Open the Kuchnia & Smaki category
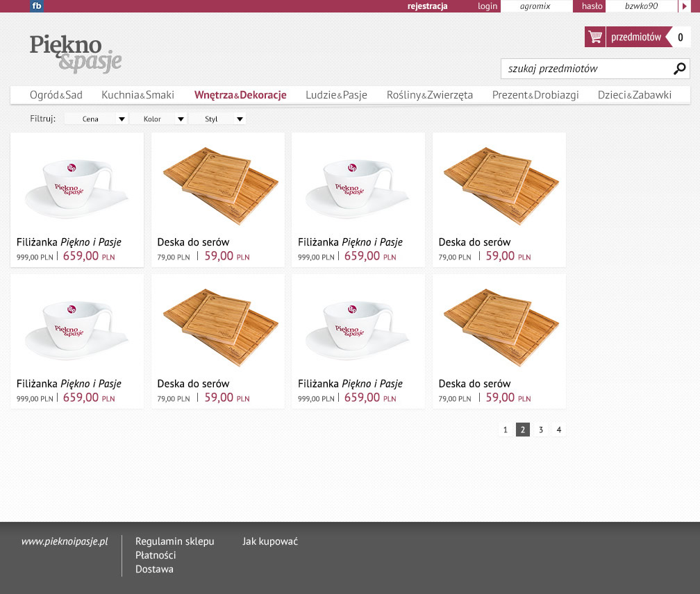Image resolution: width=700 pixels, height=594 pixels. click(x=137, y=95)
